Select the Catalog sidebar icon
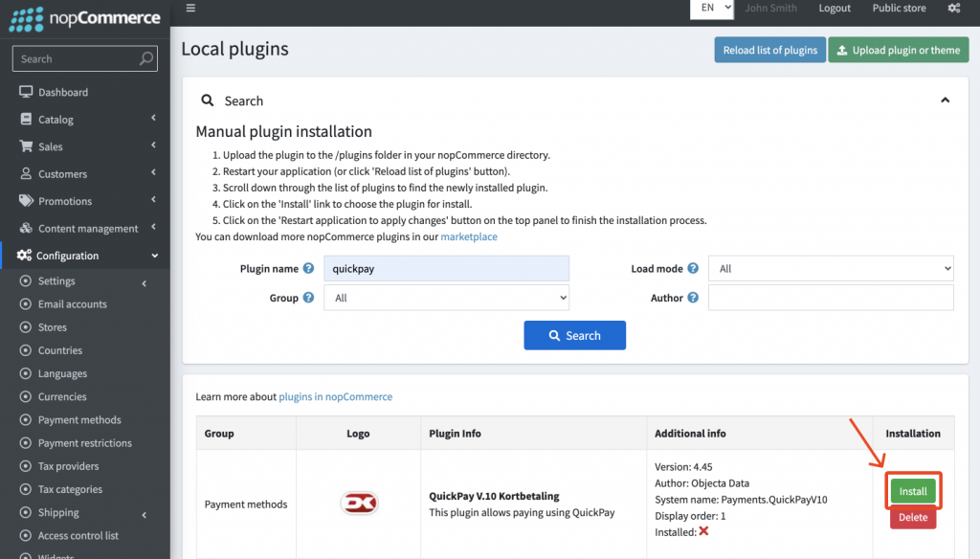The width and height of the screenshot is (980, 559). (x=26, y=119)
